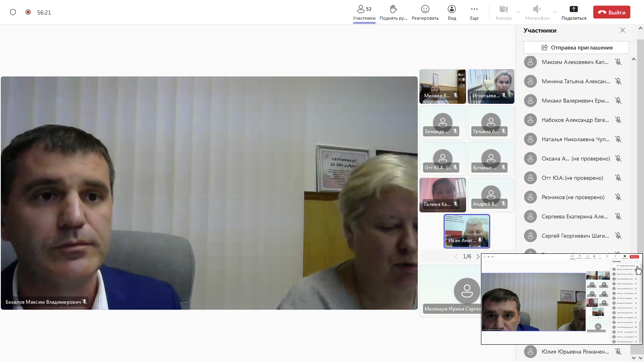Screen dimensions: 644x362
Task: Click the red recording indicator icon
Action: tap(28, 12)
